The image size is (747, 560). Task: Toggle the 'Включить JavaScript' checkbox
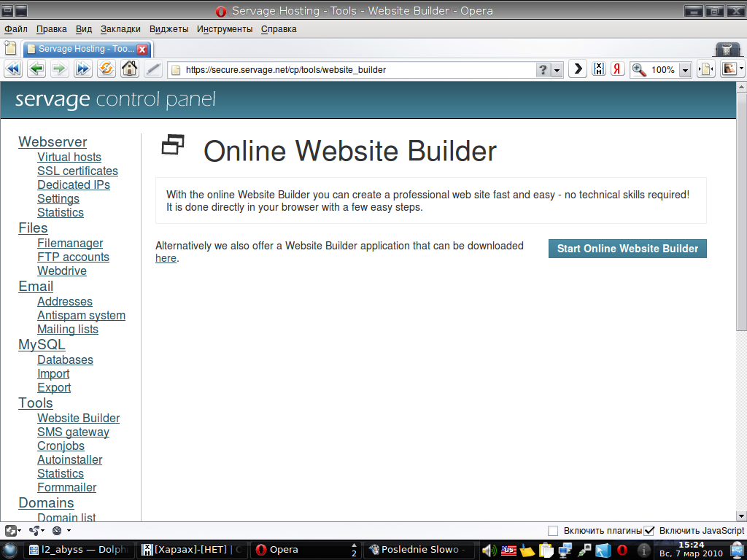(649, 531)
